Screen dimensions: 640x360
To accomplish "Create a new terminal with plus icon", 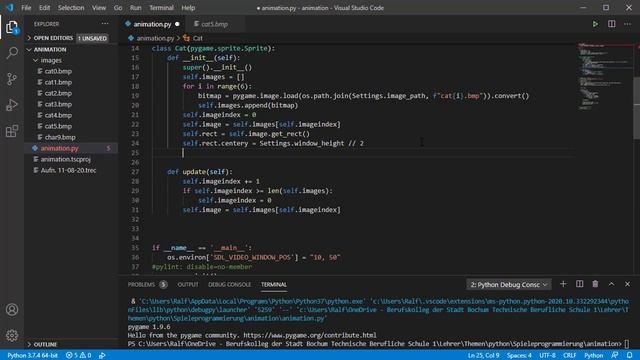I will (x=563, y=284).
